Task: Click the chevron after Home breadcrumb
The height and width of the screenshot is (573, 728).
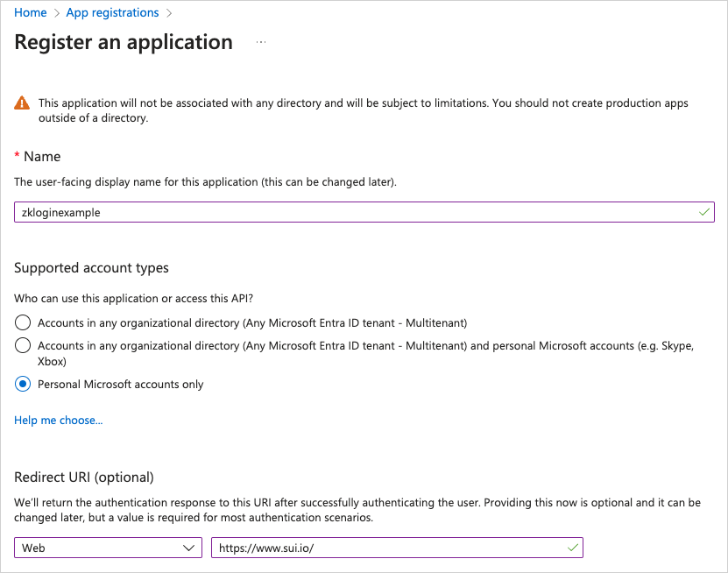Action: pyautogui.click(x=55, y=12)
